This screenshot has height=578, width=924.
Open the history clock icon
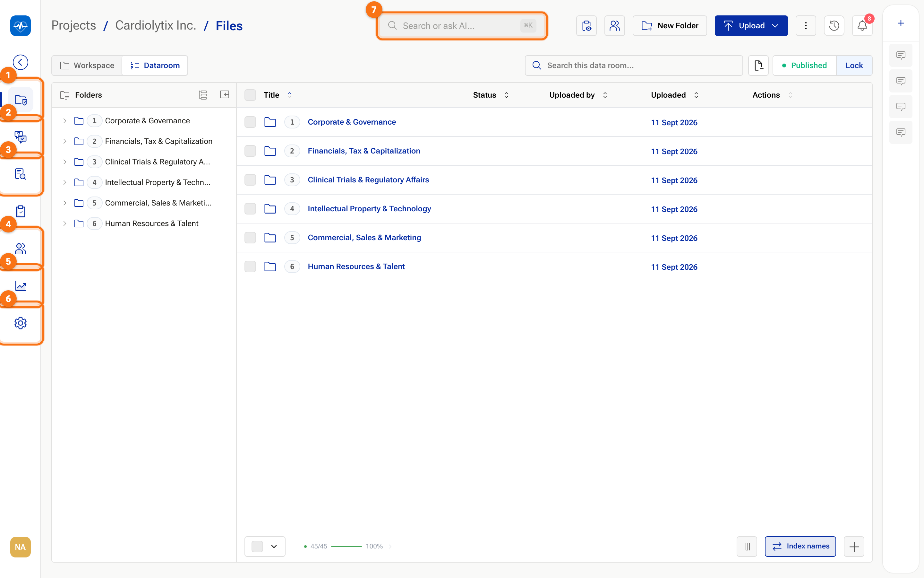point(834,26)
